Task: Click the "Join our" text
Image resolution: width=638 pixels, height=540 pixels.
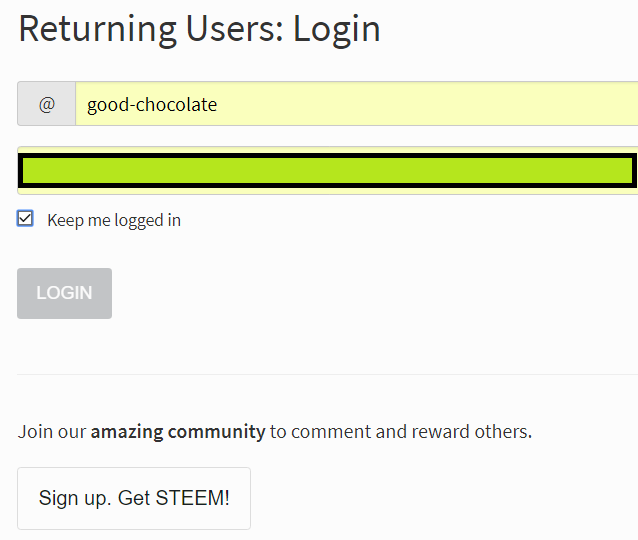Action: (52, 432)
